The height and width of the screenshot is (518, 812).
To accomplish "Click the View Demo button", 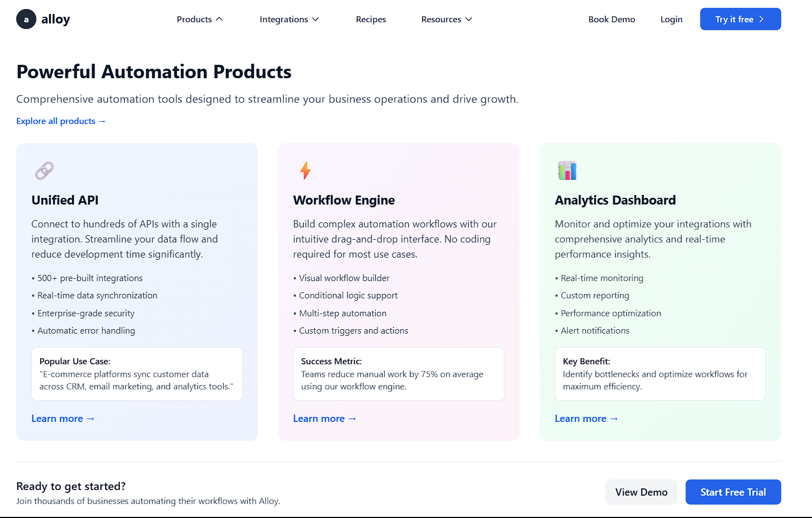I will coord(641,492).
